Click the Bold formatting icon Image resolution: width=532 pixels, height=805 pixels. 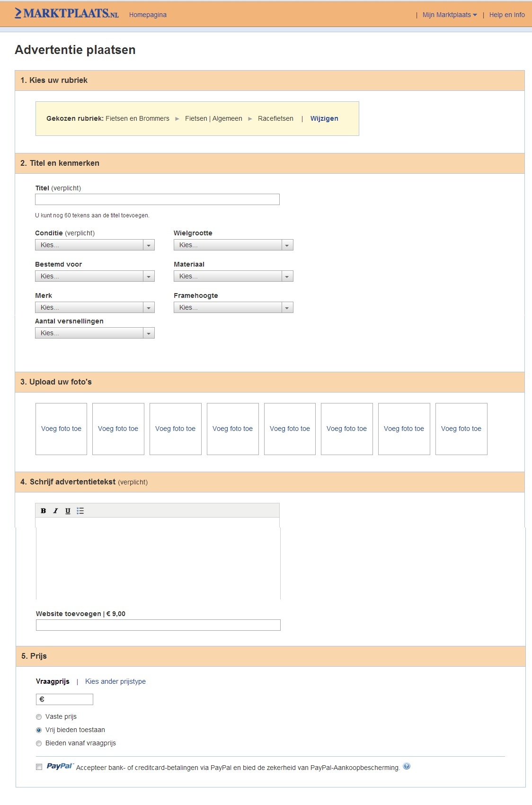[44, 511]
